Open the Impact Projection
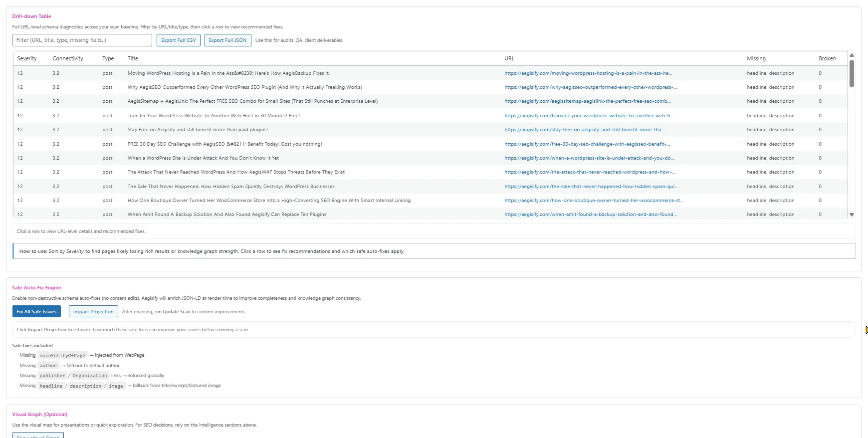Screen dimensions: 868x438 click(93, 311)
